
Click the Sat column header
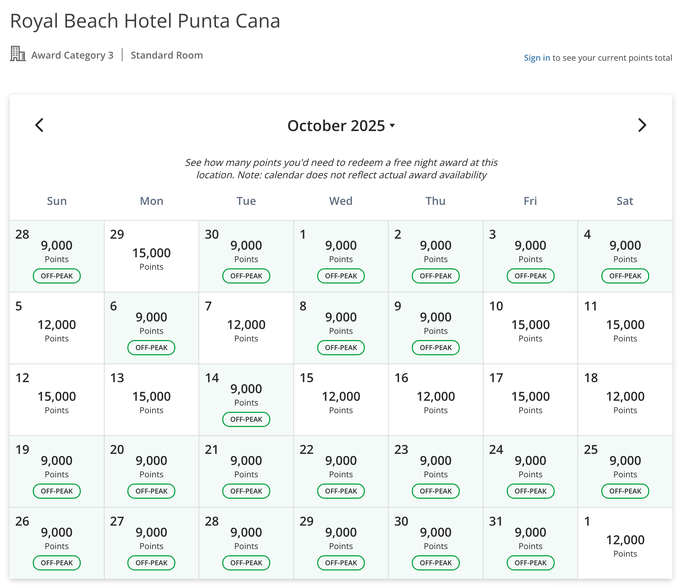[625, 201]
